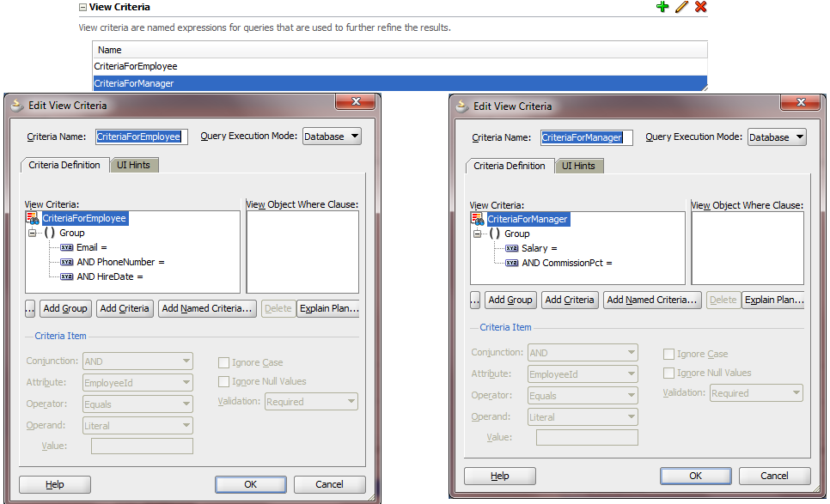
Task: Open the Attribute dropdown in the employee dialog
Action: [x=137, y=382]
